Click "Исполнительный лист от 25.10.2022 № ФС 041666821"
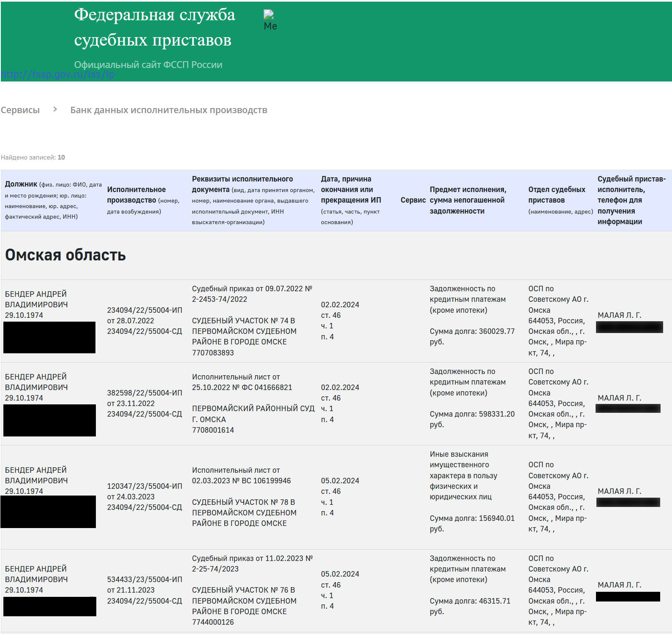This screenshot has width=672, height=634. (242, 382)
